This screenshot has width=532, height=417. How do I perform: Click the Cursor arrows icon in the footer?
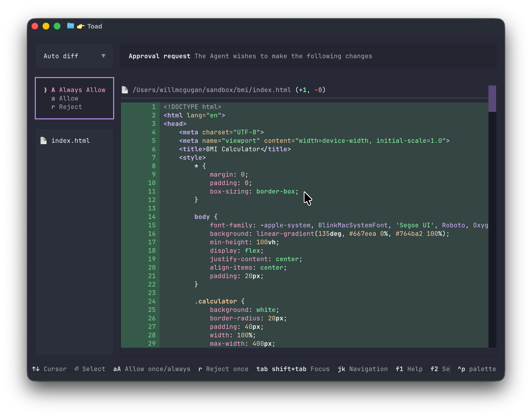click(36, 369)
